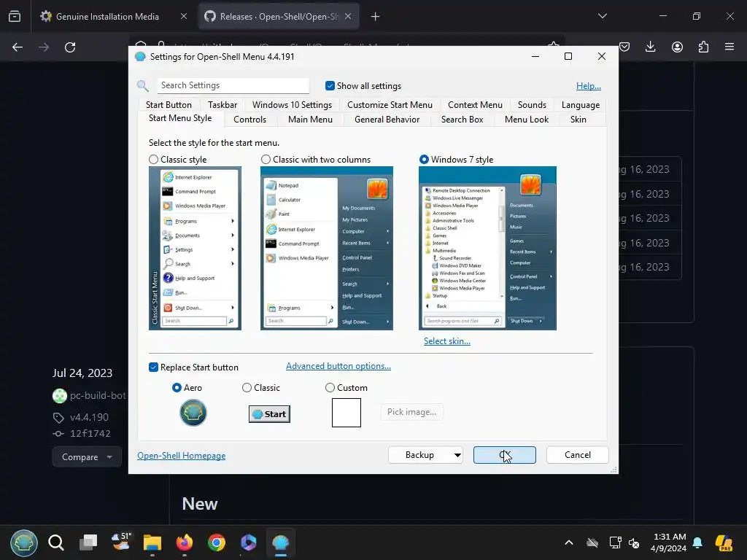Open the PRE badge tray icon

724,542
